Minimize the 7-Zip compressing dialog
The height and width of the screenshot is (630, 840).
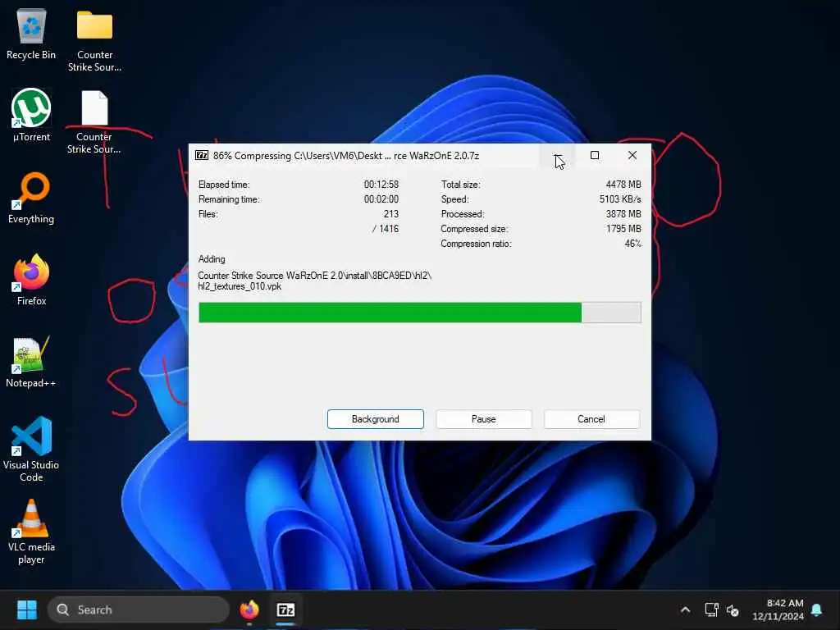(x=557, y=155)
